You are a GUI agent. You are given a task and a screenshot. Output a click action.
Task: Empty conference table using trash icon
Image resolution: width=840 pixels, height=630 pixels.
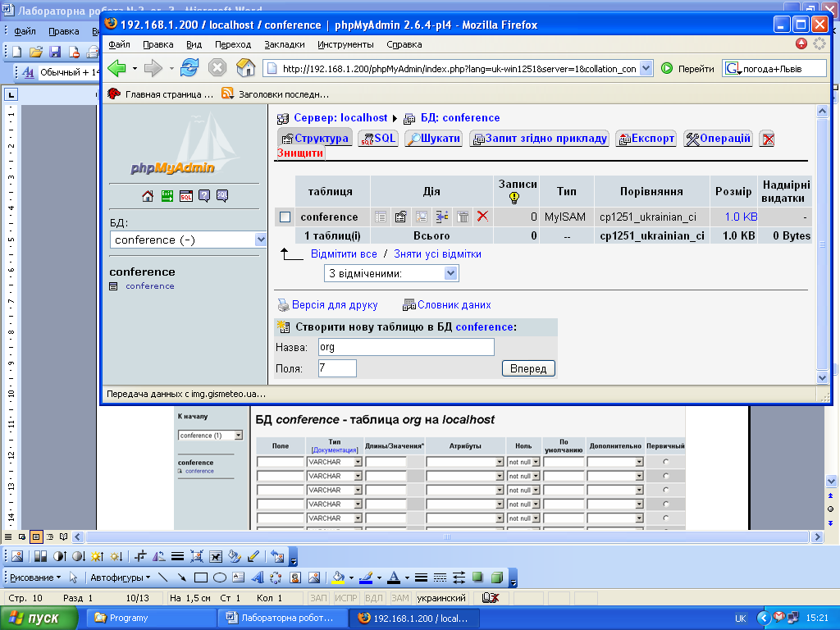(463, 217)
